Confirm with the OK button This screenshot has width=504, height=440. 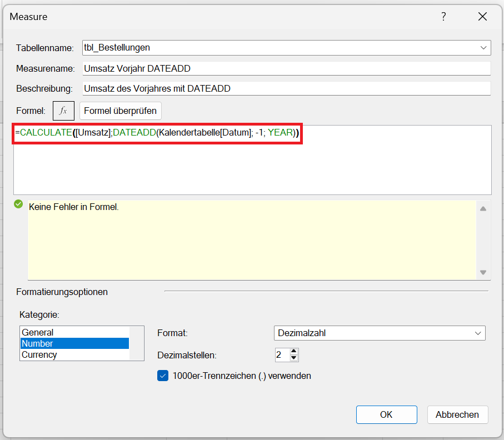pyautogui.click(x=386, y=414)
